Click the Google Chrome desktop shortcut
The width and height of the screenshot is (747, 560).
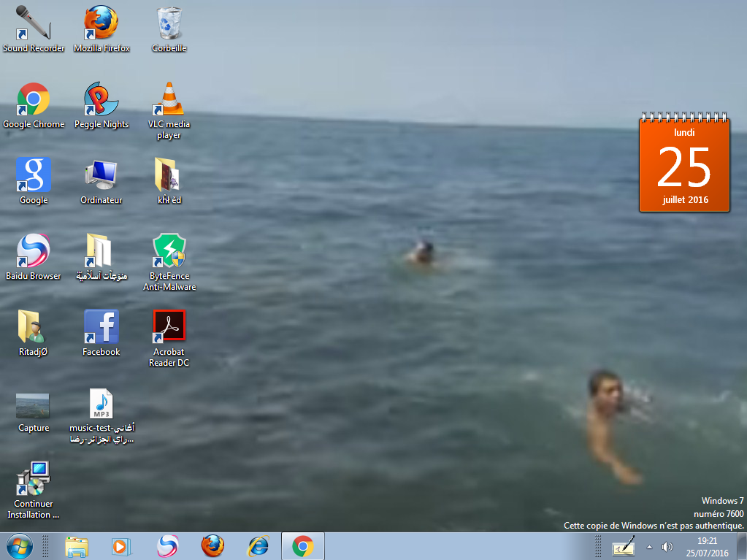click(34, 99)
